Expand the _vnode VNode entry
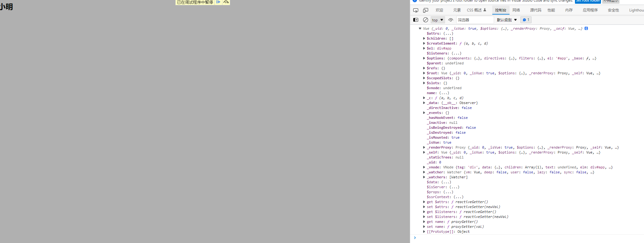This screenshot has height=243, width=644. 424,167
